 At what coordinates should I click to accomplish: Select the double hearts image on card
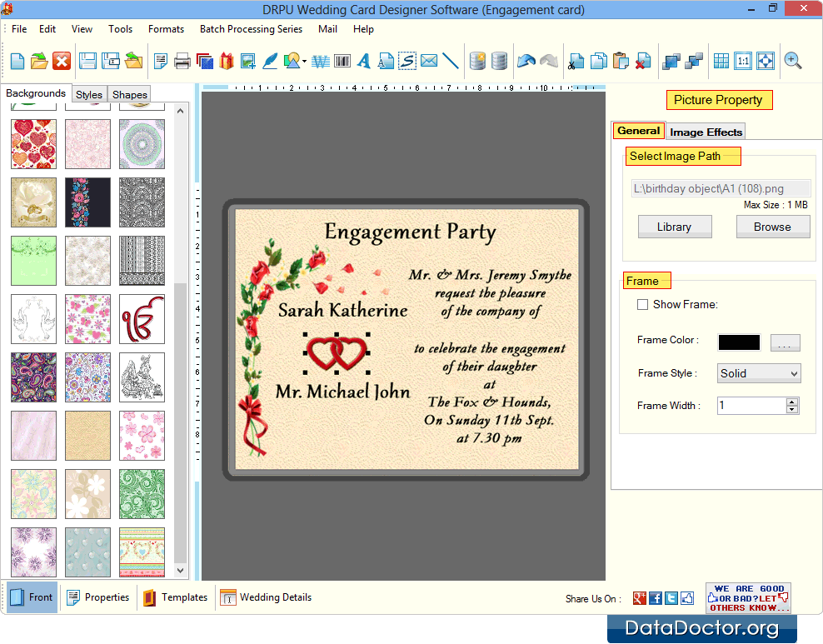point(337,353)
